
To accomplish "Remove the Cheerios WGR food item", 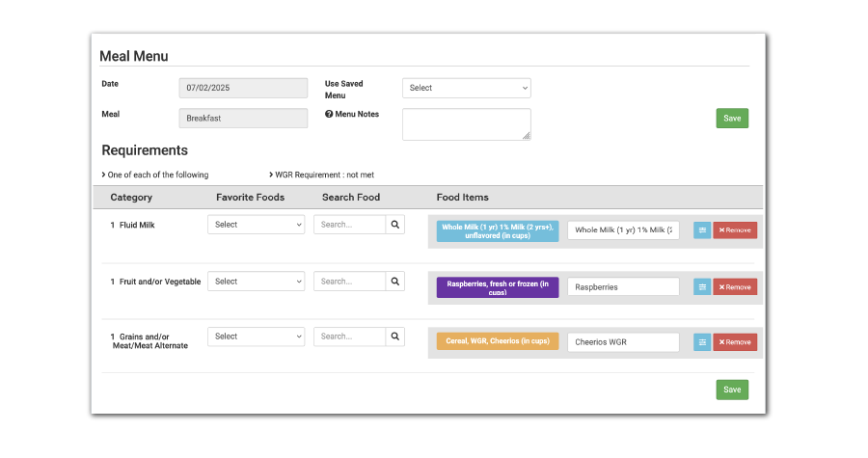I will point(735,341).
